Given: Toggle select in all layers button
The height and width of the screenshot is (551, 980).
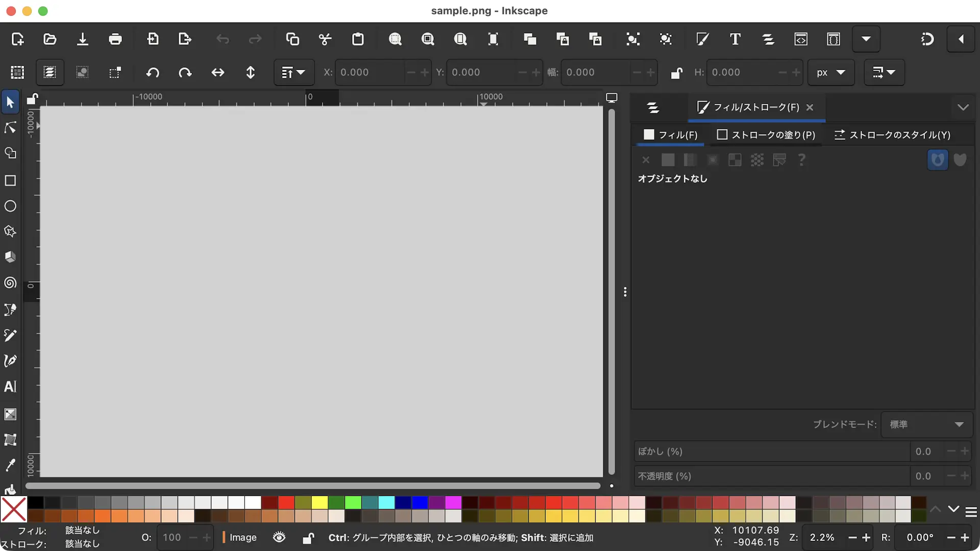Looking at the screenshot, I should click(50, 72).
